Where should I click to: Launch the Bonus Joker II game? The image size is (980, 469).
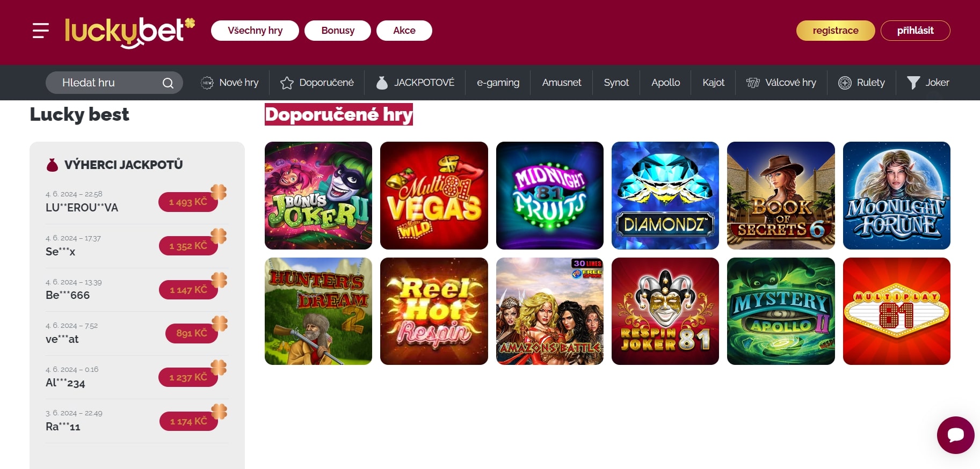[x=318, y=195]
